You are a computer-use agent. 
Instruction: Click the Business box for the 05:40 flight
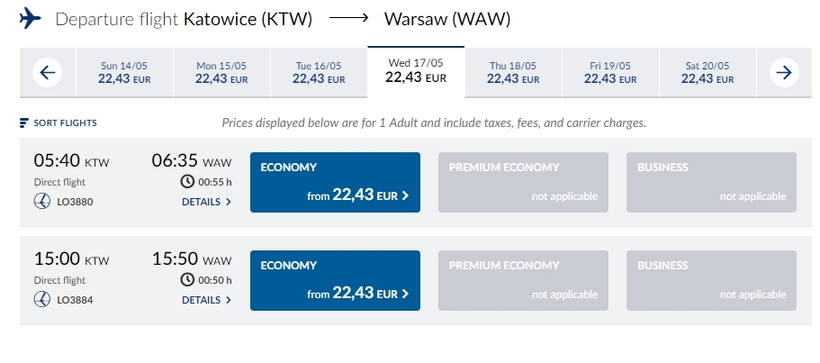tap(712, 182)
